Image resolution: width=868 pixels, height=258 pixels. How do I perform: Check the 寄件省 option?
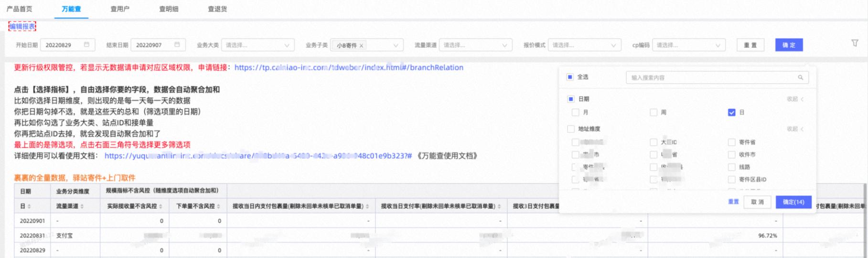tap(731, 142)
